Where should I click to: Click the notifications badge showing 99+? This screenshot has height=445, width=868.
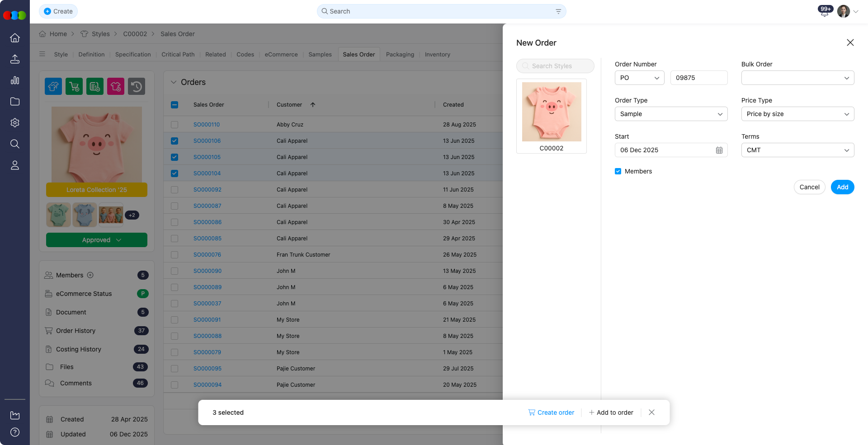[825, 9]
